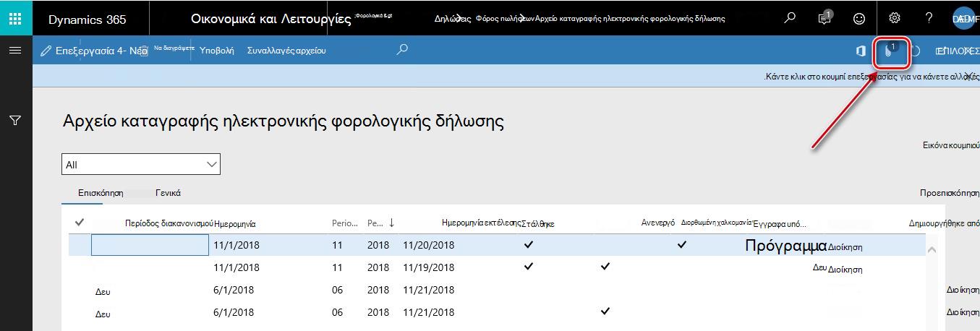
Task: Click the action bar search magnifier
Action: click(403, 50)
